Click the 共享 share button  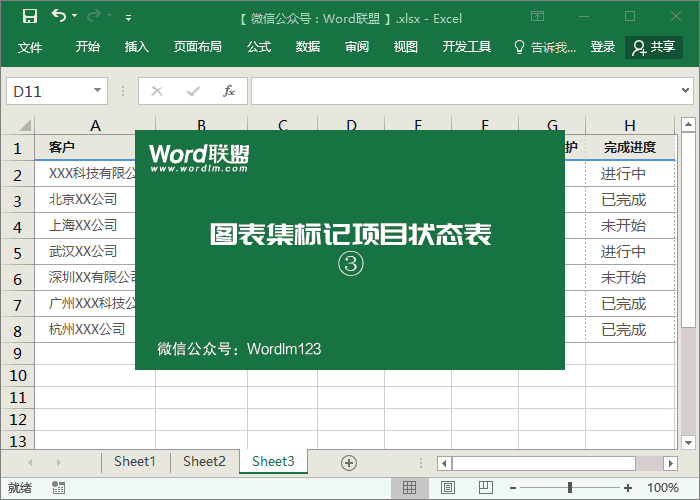coord(654,47)
